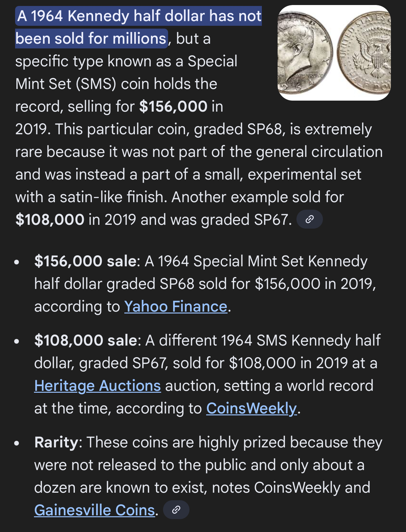
Task: Click the source link icon after "graded SP67."
Action: 310,219
